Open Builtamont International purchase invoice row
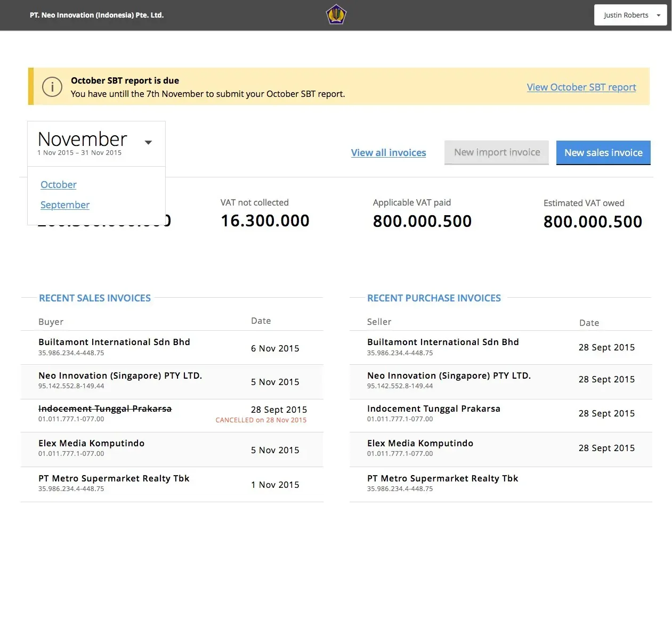This screenshot has height=621, width=672. coord(501,348)
